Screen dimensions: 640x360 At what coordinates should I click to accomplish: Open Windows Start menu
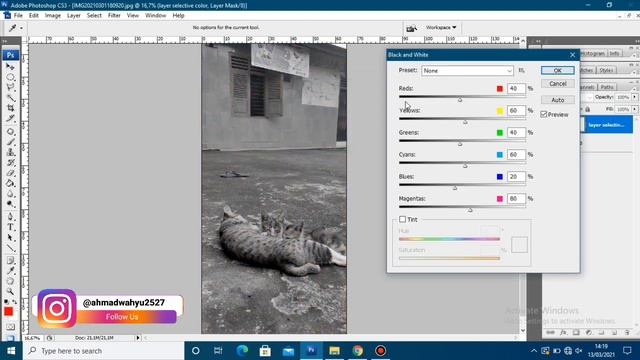(11, 351)
